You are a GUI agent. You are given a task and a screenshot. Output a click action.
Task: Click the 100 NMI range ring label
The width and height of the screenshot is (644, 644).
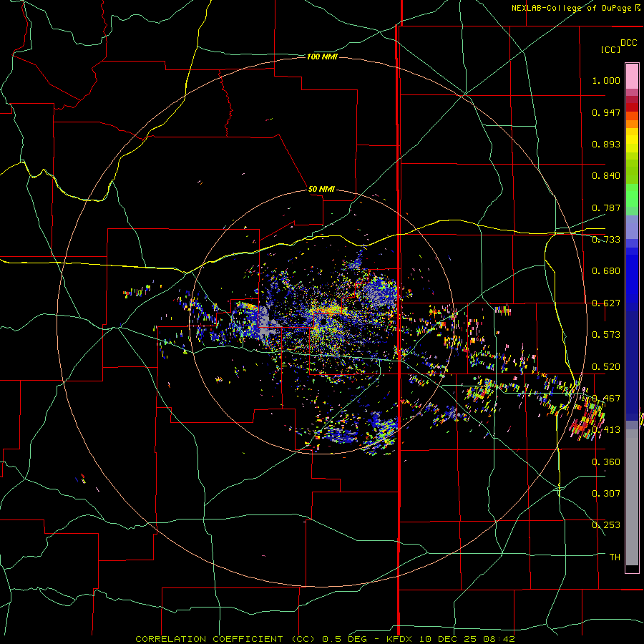(322, 57)
